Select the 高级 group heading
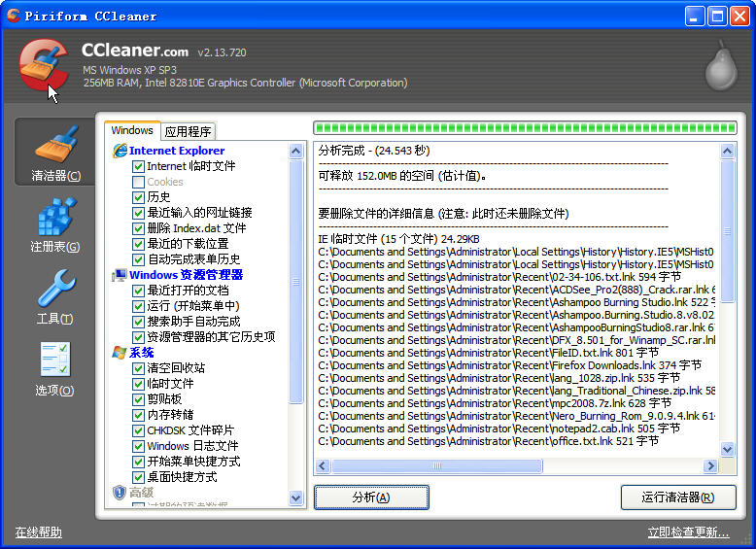The height and width of the screenshot is (549, 756). coord(141,492)
